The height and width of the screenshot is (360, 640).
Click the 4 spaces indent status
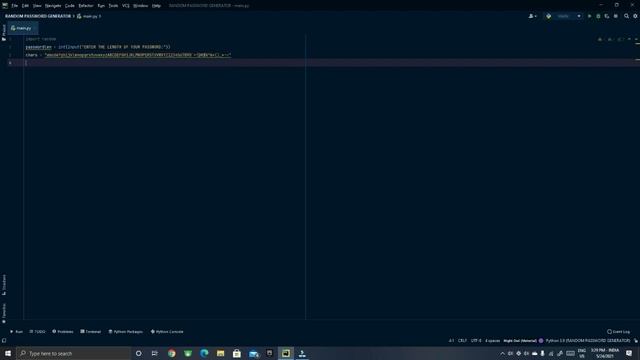tap(492, 340)
